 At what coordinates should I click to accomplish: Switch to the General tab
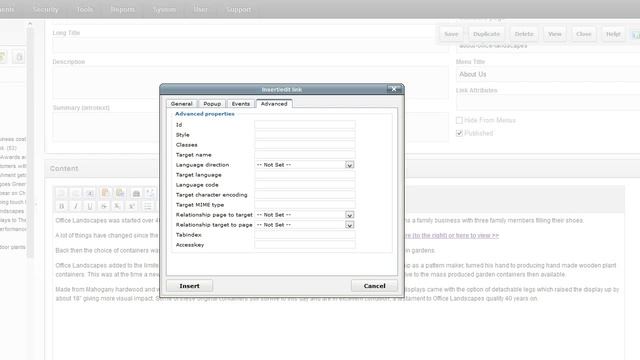tap(182, 104)
